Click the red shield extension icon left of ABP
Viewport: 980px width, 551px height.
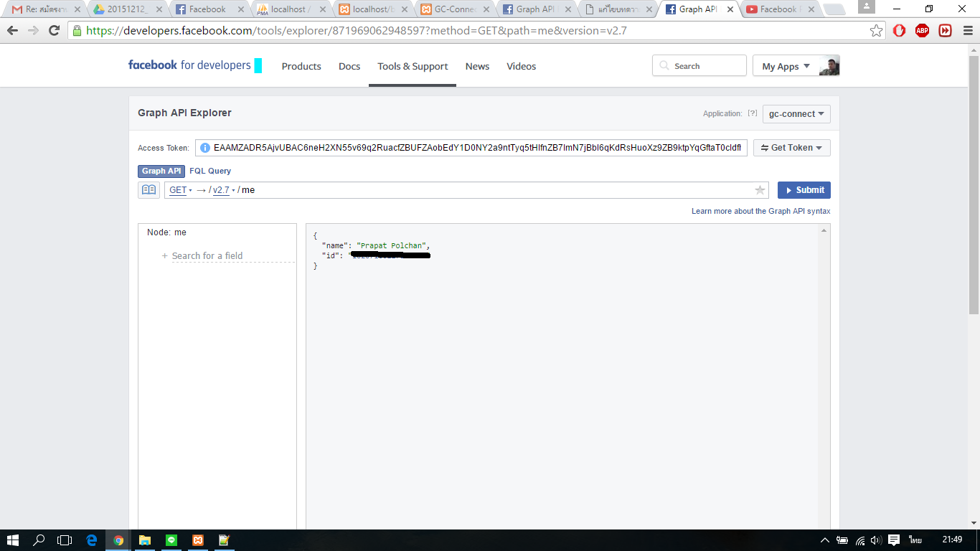(x=899, y=31)
